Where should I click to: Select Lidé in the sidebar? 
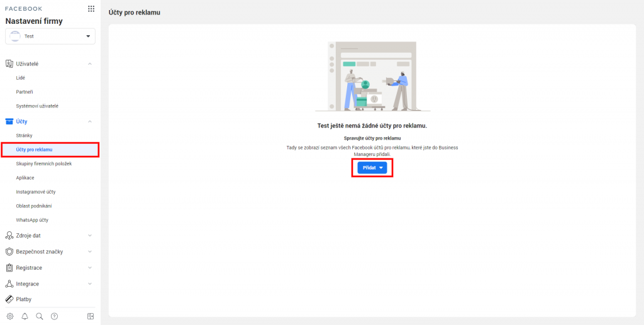pos(21,78)
